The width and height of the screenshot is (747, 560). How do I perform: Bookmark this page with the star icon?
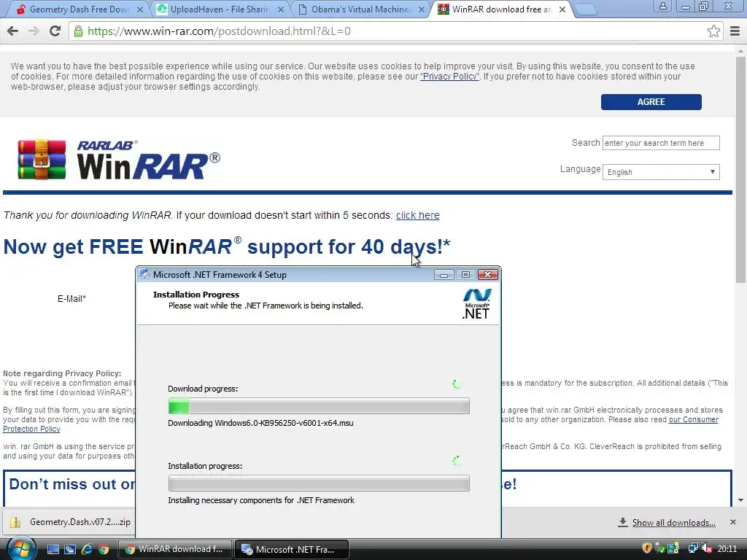pyautogui.click(x=713, y=31)
